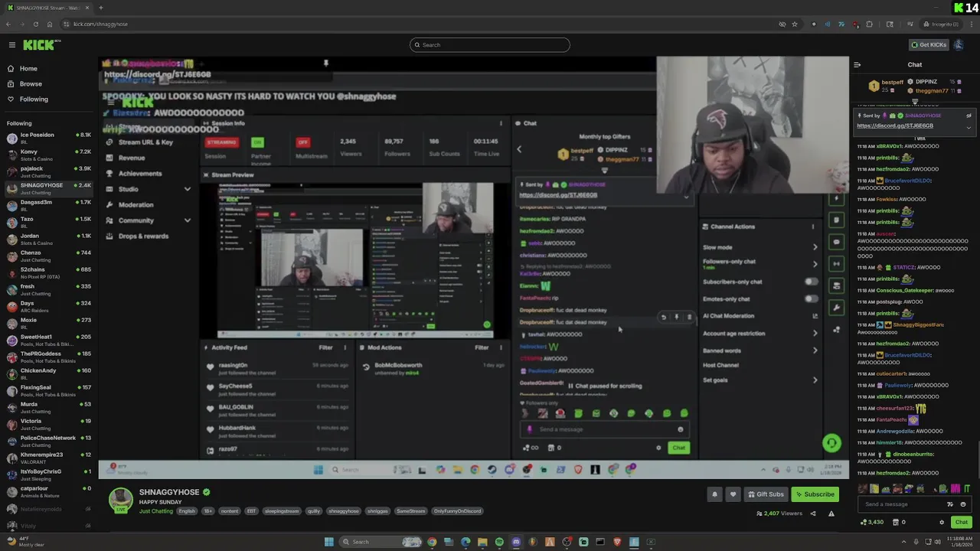Open Tazo channel in sidebar
Screen dimensions: 980x551
[x=47, y=223]
